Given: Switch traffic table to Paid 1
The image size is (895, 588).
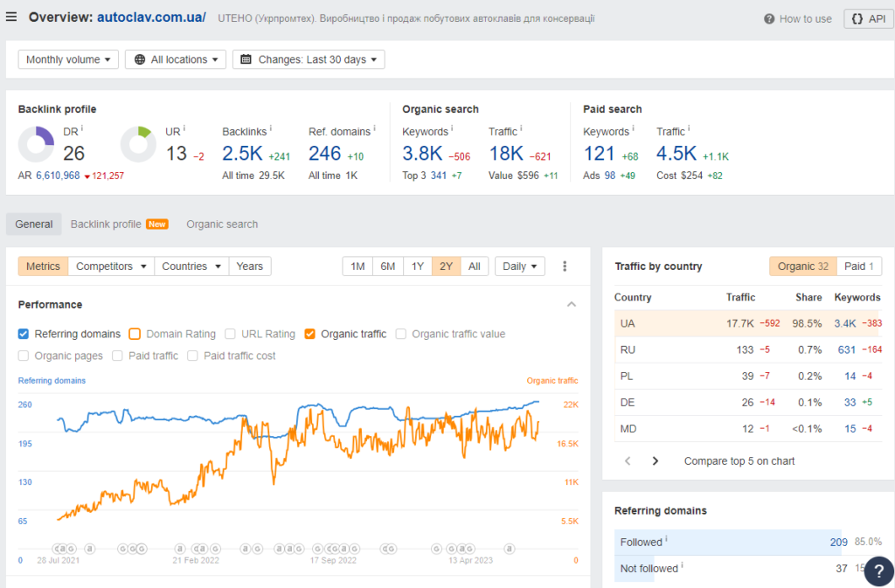Looking at the screenshot, I should (x=859, y=266).
